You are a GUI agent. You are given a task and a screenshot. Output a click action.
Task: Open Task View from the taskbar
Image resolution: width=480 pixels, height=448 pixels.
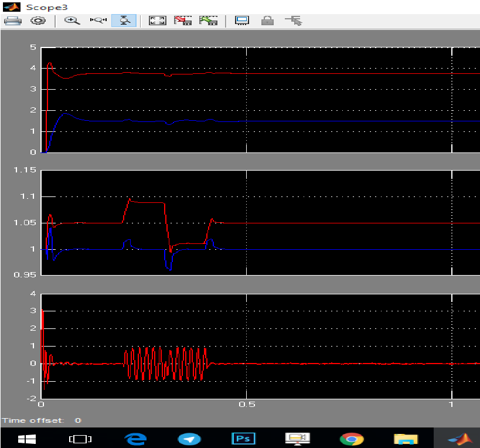[81, 438]
